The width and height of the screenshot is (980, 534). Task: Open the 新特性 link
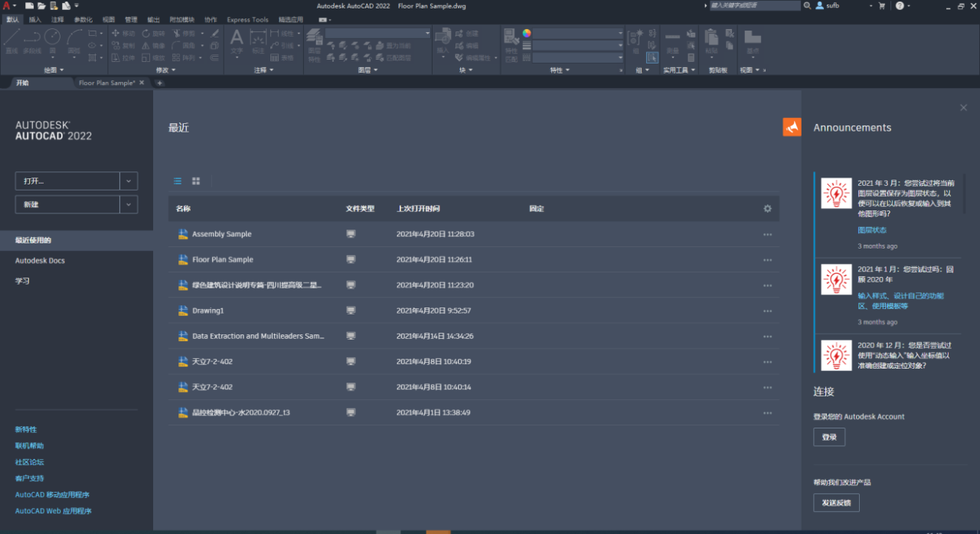click(26, 430)
